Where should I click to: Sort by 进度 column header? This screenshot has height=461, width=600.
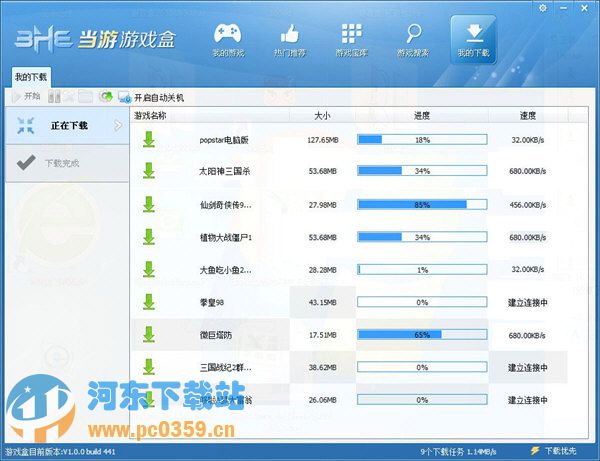tap(422, 116)
